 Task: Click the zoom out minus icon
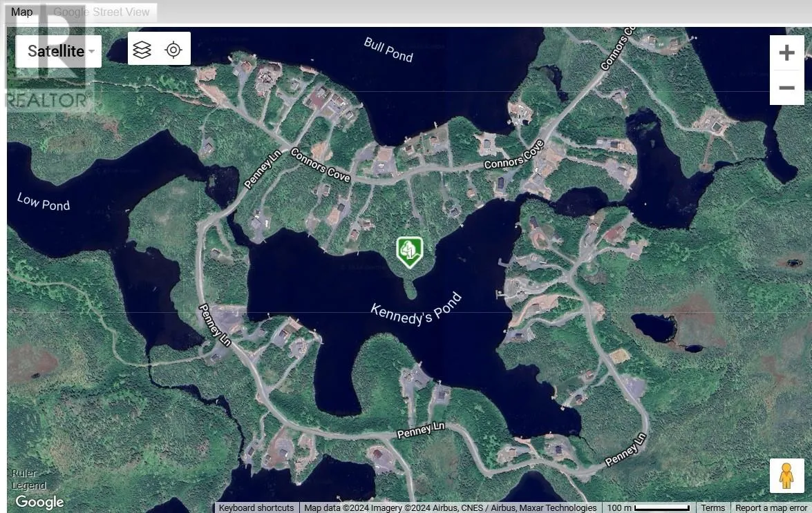pyautogui.click(x=786, y=88)
